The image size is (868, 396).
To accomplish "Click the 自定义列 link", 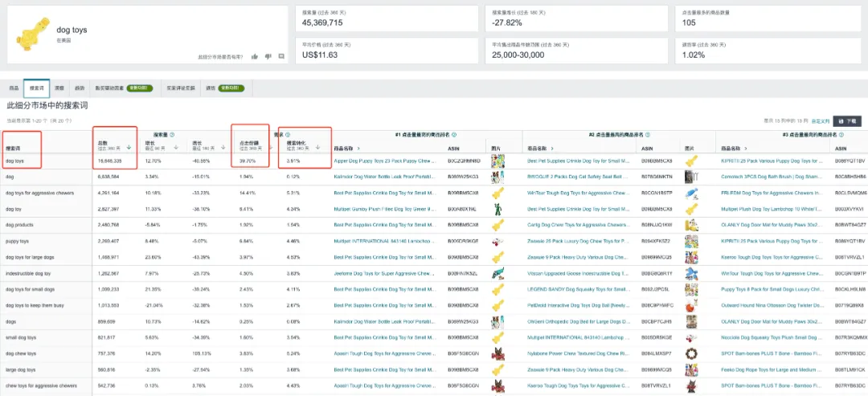I will (x=821, y=120).
